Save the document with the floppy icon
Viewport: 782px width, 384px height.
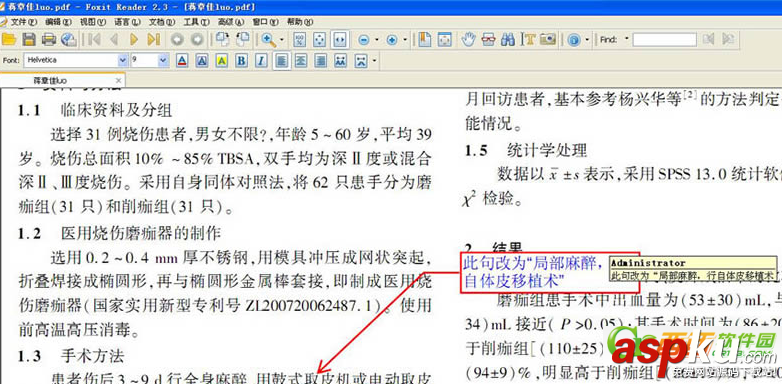click(x=29, y=40)
